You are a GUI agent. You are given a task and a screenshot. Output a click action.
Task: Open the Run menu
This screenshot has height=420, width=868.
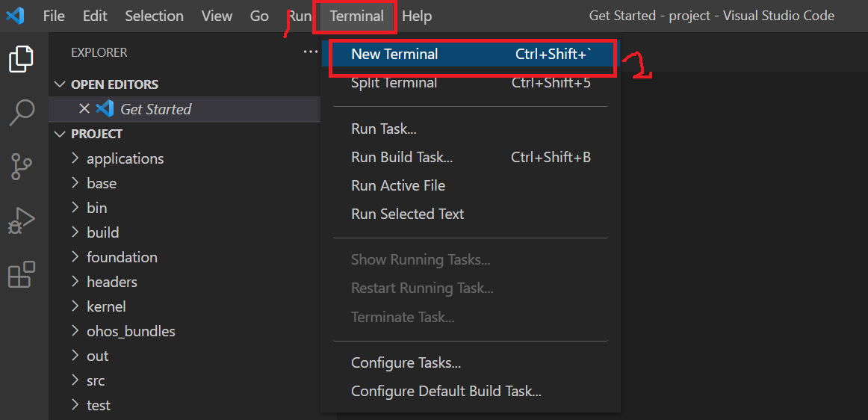point(300,16)
